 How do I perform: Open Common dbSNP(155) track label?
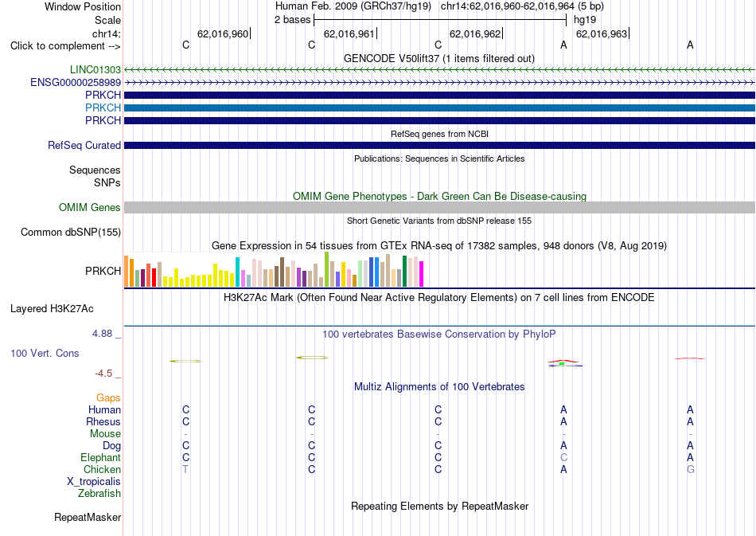71,232
